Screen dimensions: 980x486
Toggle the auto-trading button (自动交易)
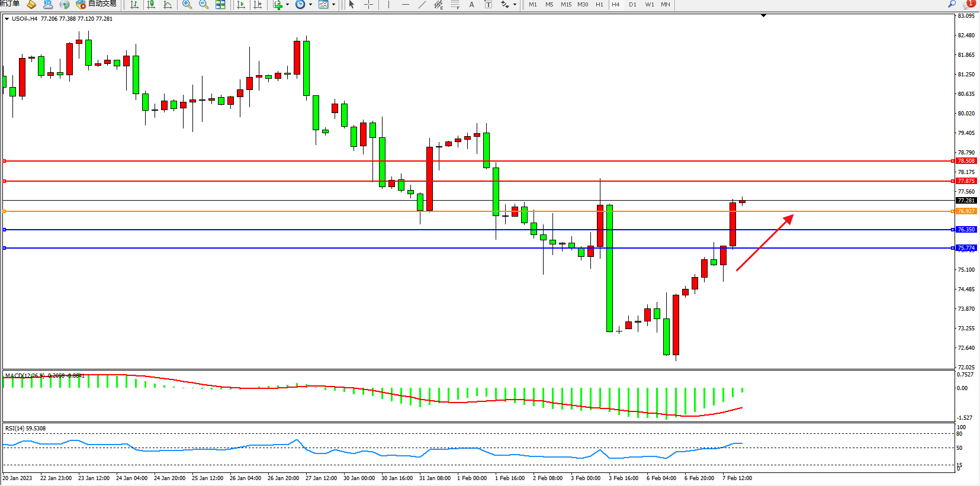[97, 4]
